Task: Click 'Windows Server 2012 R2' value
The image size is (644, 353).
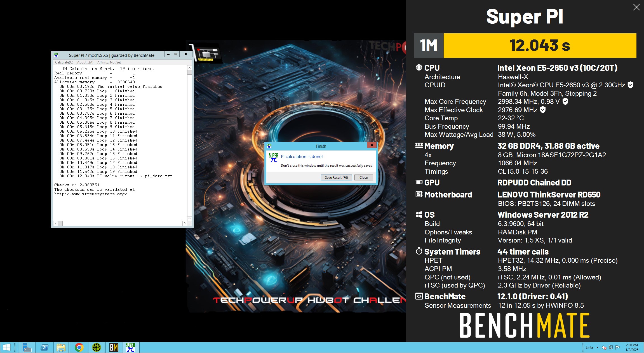Action: pos(543,215)
